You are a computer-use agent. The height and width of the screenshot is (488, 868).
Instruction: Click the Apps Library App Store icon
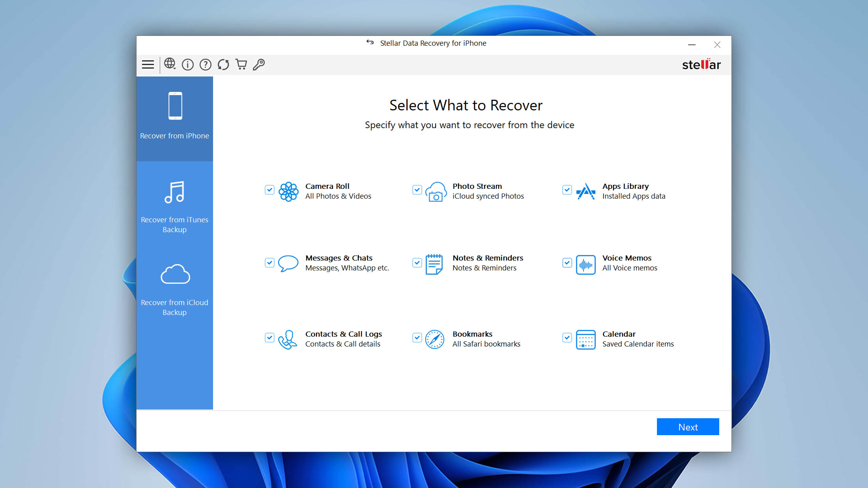point(586,192)
